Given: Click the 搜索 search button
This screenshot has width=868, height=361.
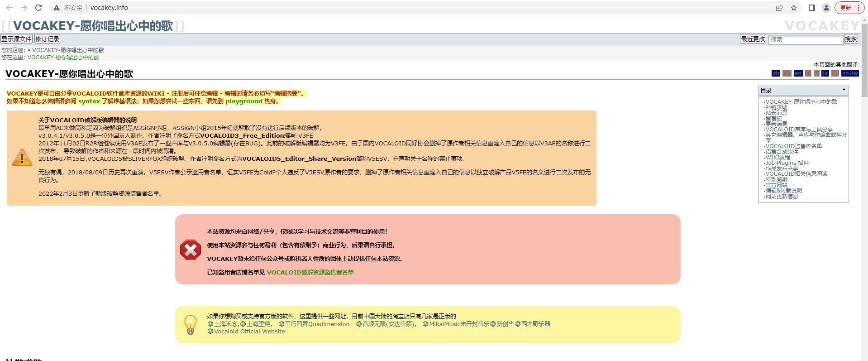Looking at the screenshot, I should click(x=851, y=39).
